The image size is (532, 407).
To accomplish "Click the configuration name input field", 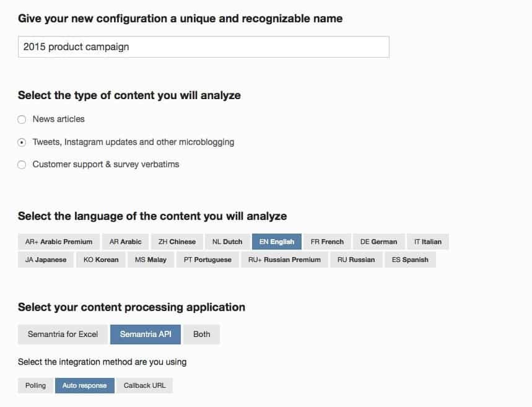I will pyautogui.click(x=203, y=47).
